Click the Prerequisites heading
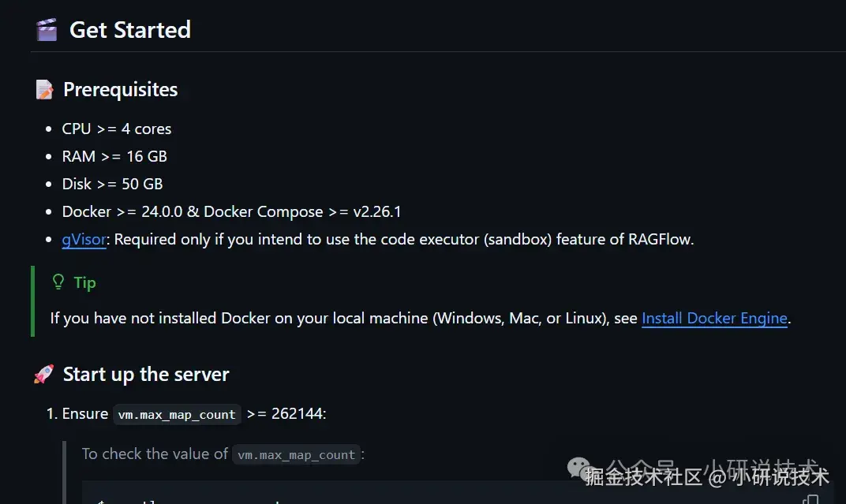The width and height of the screenshot is (846, 504). tap(120, 89)
